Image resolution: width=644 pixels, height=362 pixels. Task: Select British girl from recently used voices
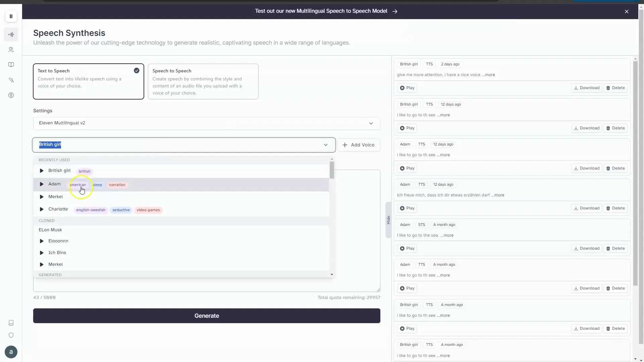pos(59,171)
